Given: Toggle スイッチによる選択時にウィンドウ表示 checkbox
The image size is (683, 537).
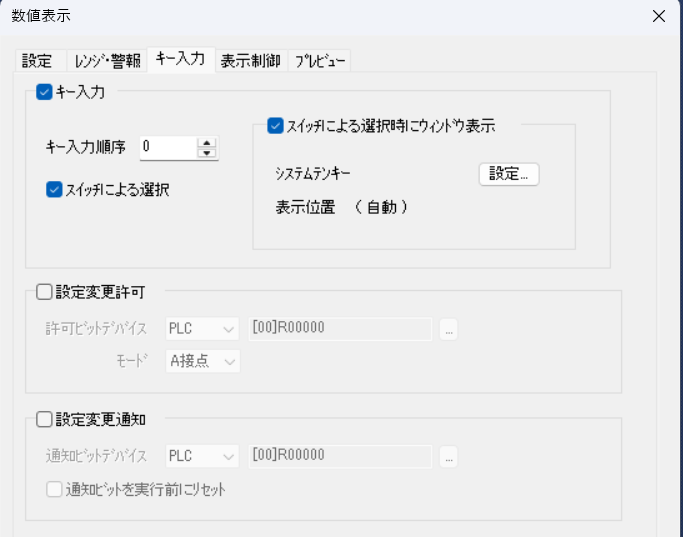Looking at the screenshot, I should click(275, 126).
